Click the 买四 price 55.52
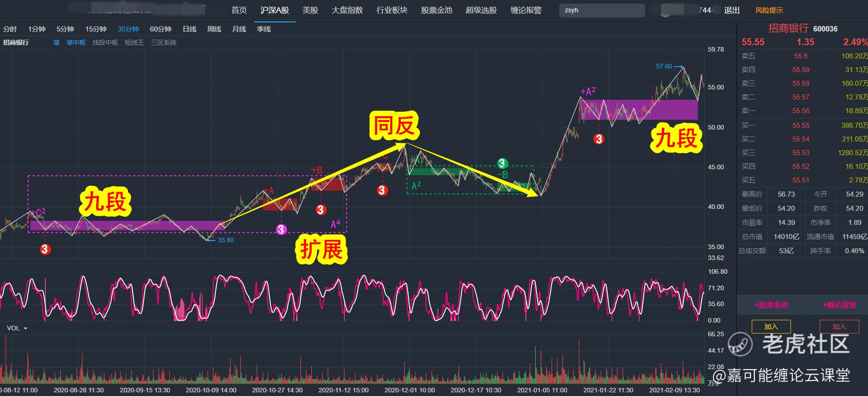Viewport: 868px width, 396px height. pos(801,167)
